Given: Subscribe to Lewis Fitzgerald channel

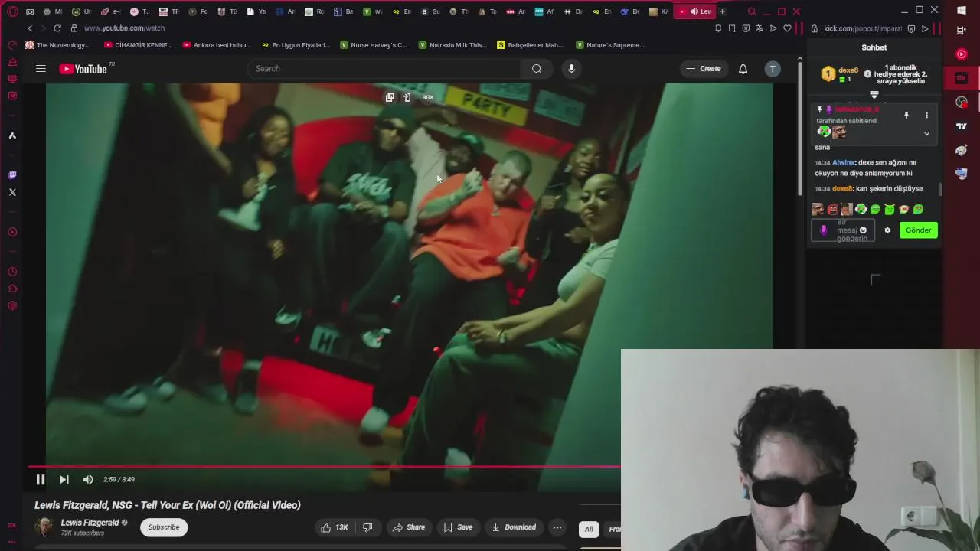Looking at the screenshot, I should point(164,527).
